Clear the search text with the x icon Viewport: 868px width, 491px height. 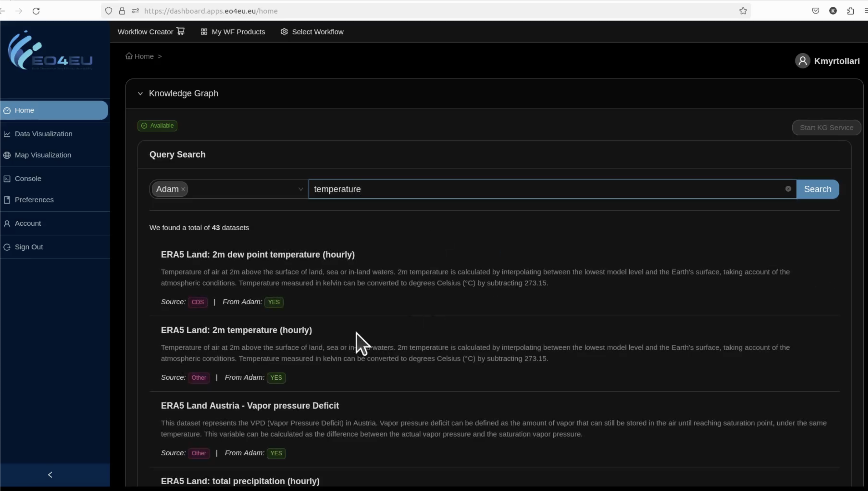coord(788,189)
